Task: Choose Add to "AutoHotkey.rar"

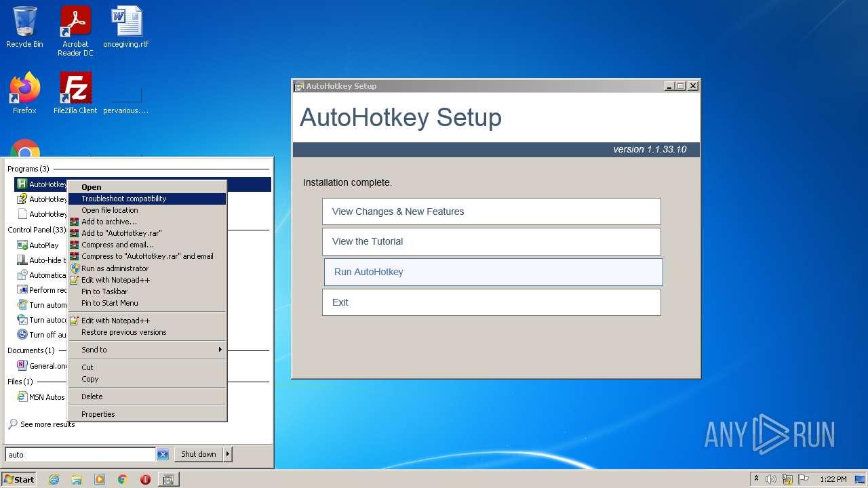Action: (x=147, y=233)
